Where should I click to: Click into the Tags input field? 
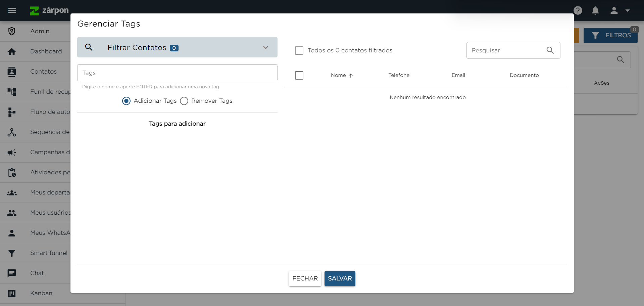tap(177, 73)
